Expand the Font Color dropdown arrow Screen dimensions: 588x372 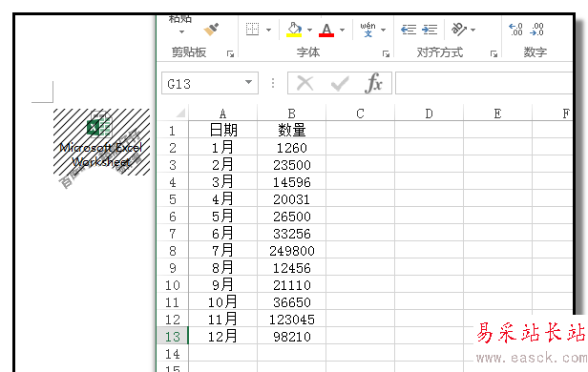(342, 30)
